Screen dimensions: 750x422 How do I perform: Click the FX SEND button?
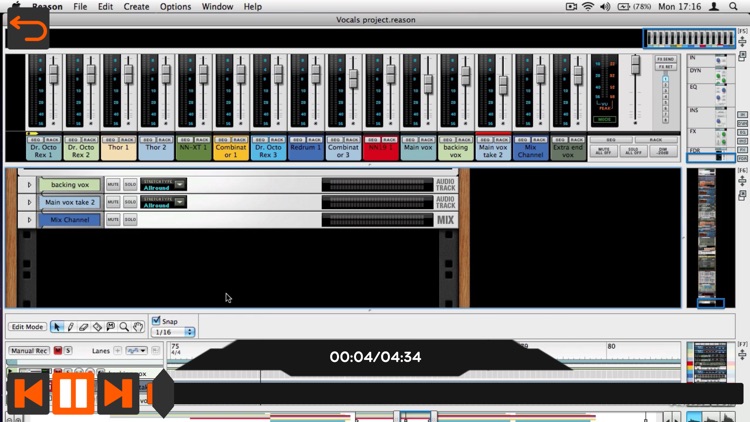(x=665, y=59)
